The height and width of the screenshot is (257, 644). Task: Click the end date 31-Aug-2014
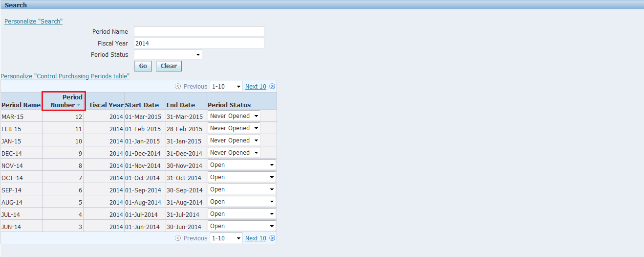click(185, 203)
